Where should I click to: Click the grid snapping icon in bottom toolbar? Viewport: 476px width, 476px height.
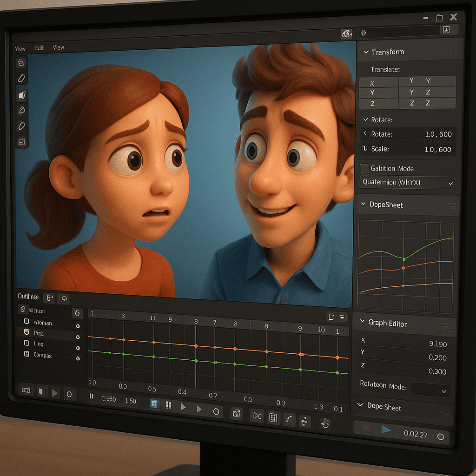tap(273, 418)
